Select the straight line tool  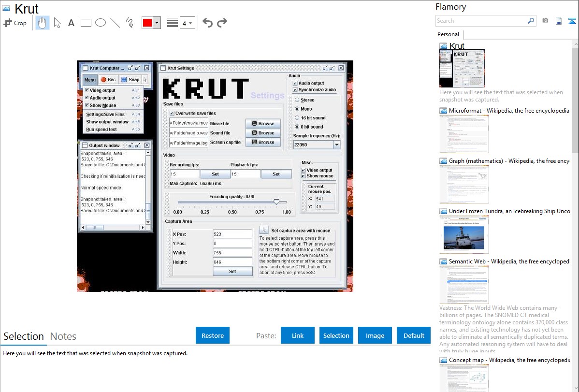pyautogui.click(x=115, y=23)
